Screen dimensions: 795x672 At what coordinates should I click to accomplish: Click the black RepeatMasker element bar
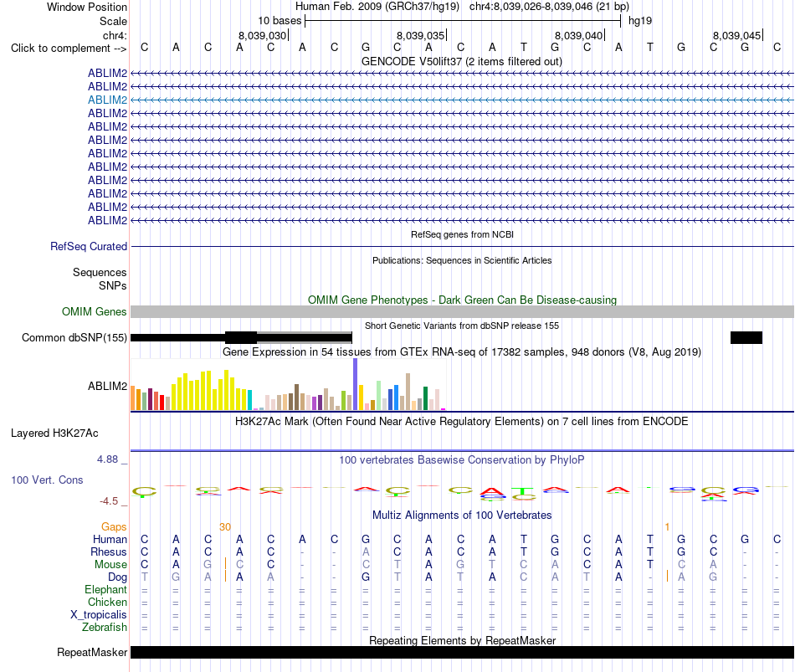click(462, 652)
